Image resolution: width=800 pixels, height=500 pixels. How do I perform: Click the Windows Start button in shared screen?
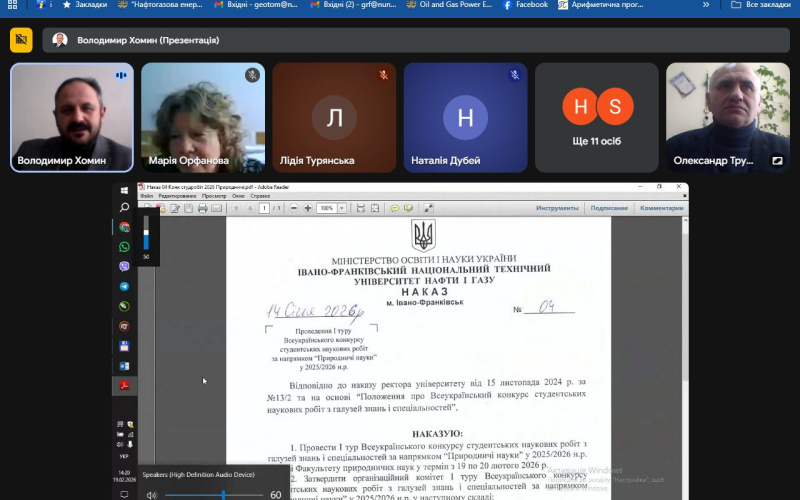coord(124,190)
